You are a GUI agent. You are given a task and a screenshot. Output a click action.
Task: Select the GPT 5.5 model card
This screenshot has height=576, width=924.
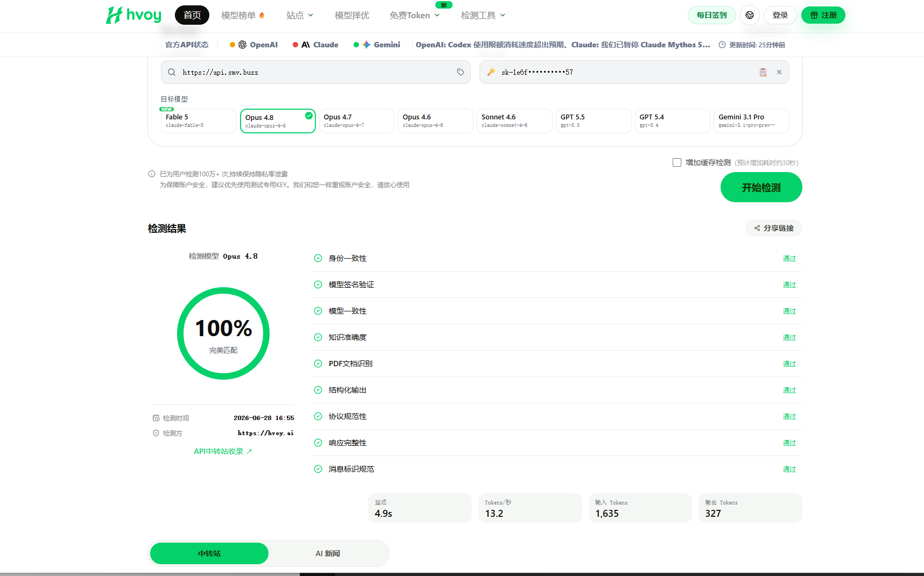594,121
